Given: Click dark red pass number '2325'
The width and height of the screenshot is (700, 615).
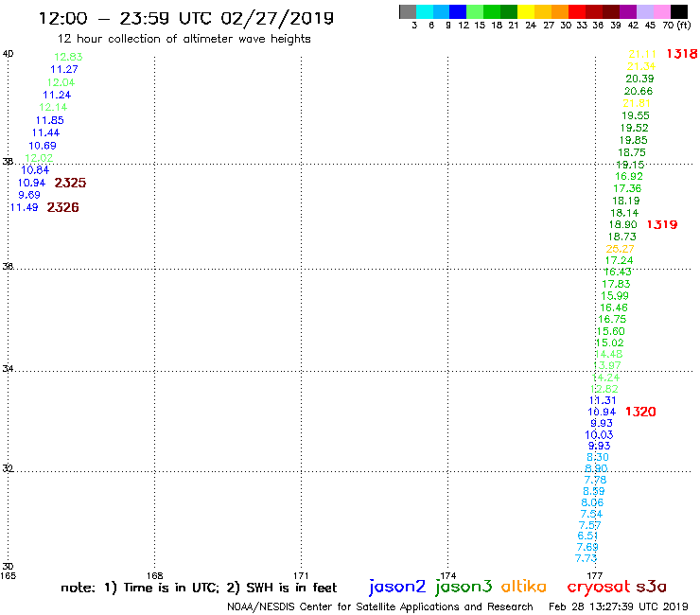Looking at the screenshot, I should coord(70,183).
